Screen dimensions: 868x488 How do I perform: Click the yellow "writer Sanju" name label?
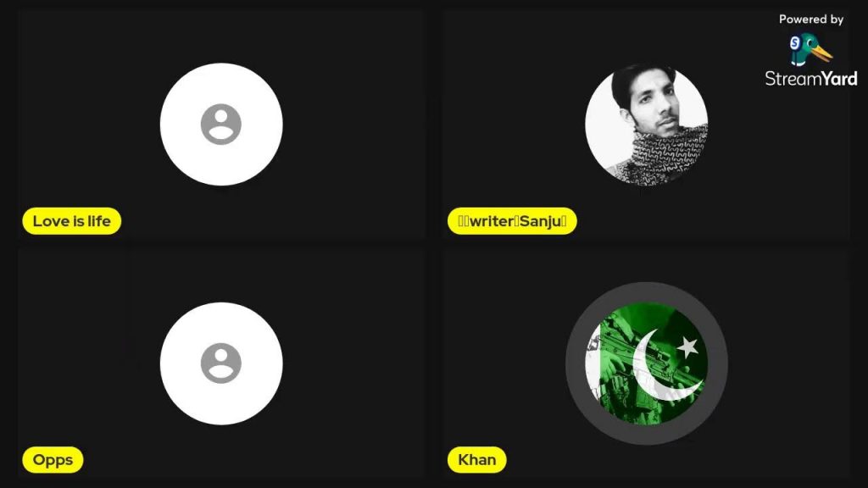pyautogui.click(x=512, y=221)
